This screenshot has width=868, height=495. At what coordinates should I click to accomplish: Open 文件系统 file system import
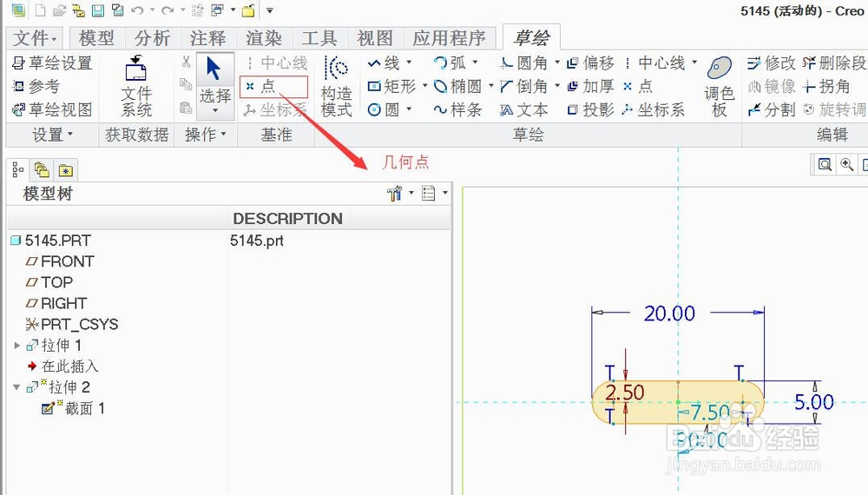pos(136,86)
